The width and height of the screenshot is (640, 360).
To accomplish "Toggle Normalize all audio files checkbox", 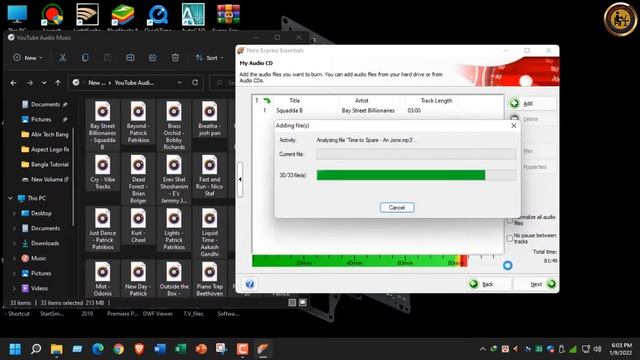I will pyautogui.click(x=510, y=220).
